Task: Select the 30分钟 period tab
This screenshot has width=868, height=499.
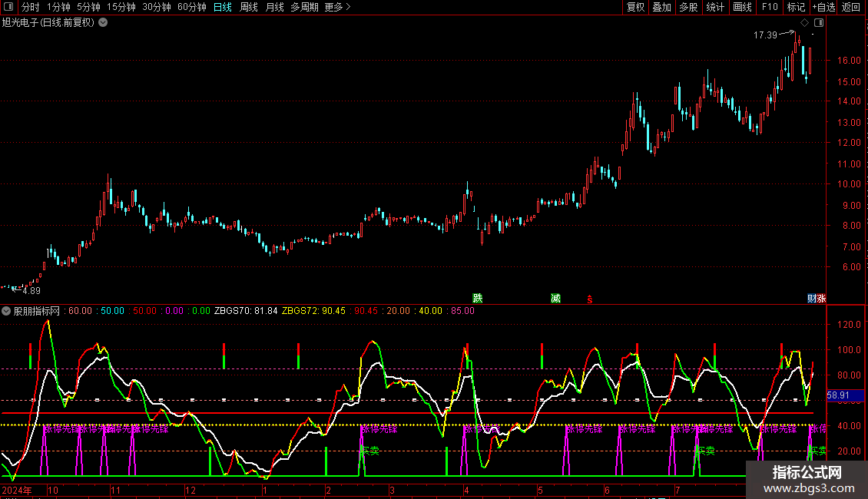Action: tap(157, 7)
